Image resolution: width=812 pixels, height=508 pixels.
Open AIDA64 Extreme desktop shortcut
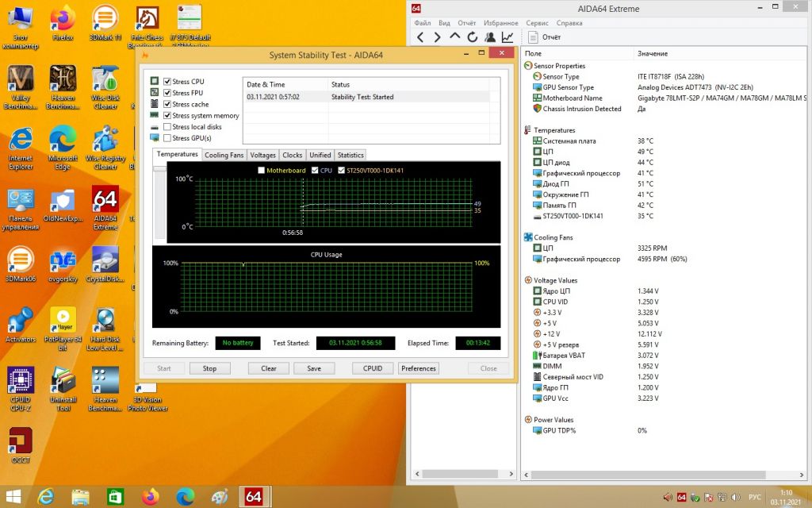(x=105, y=208)
